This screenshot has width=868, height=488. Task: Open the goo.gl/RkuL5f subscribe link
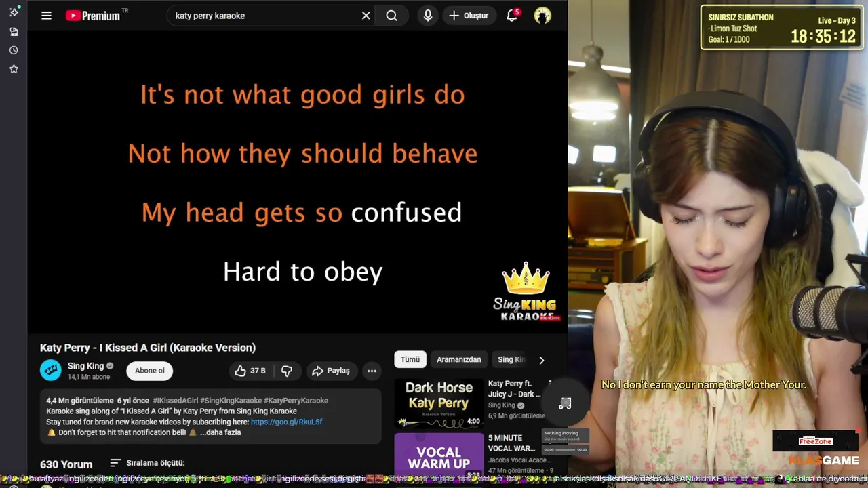(286, 422)
